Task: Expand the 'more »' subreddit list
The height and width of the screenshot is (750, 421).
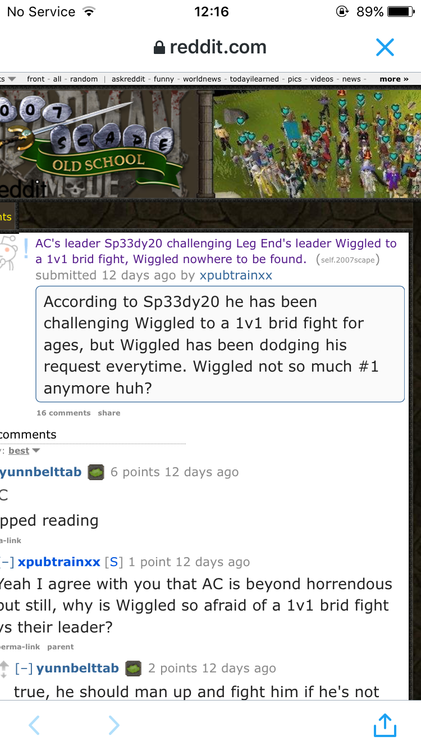Action: [394, 79]
